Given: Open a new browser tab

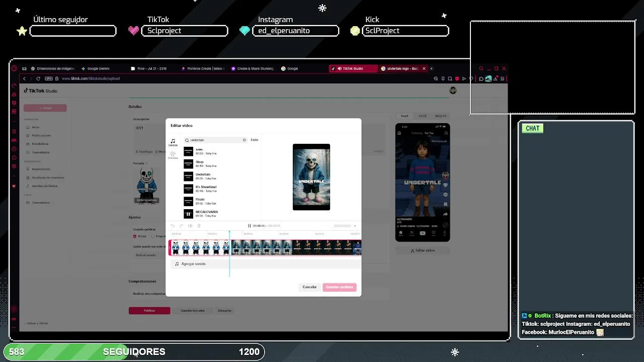Looking at the screenshot, I should tap(431, 68).
